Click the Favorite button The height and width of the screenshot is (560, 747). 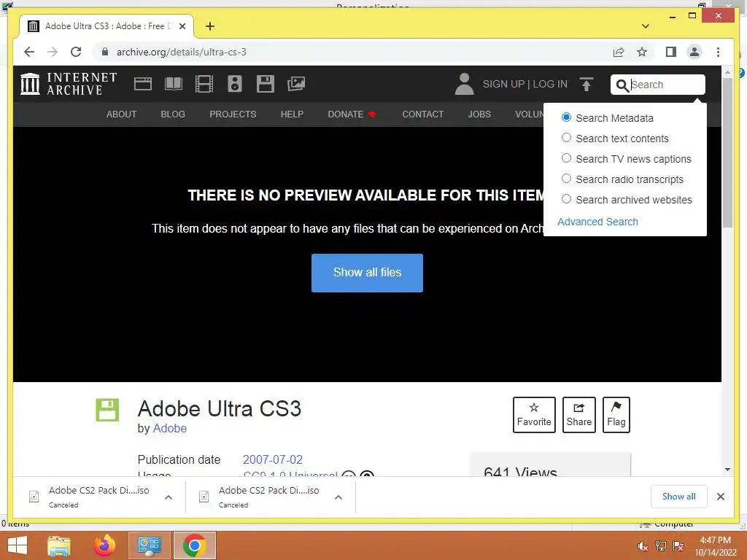click(534, 415)
